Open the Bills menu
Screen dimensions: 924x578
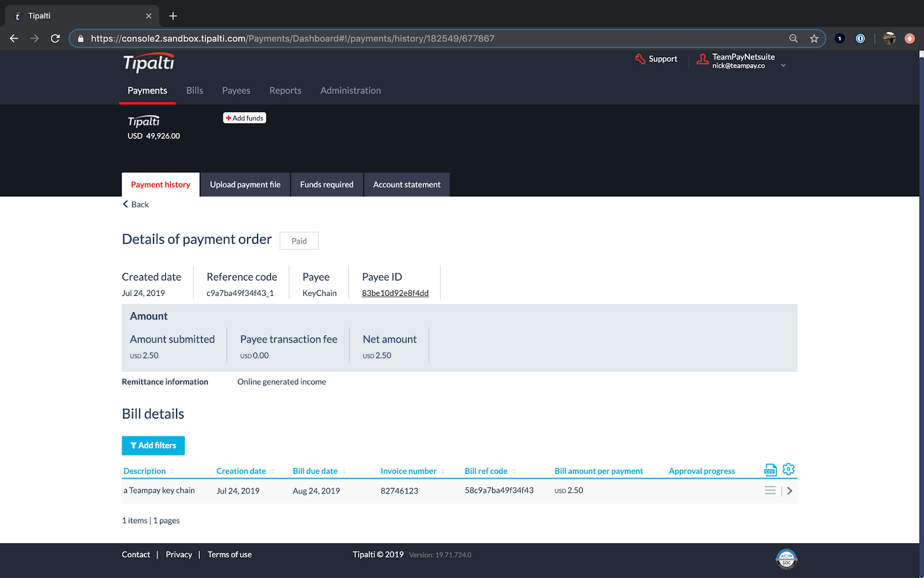click(x=195, y=91)
